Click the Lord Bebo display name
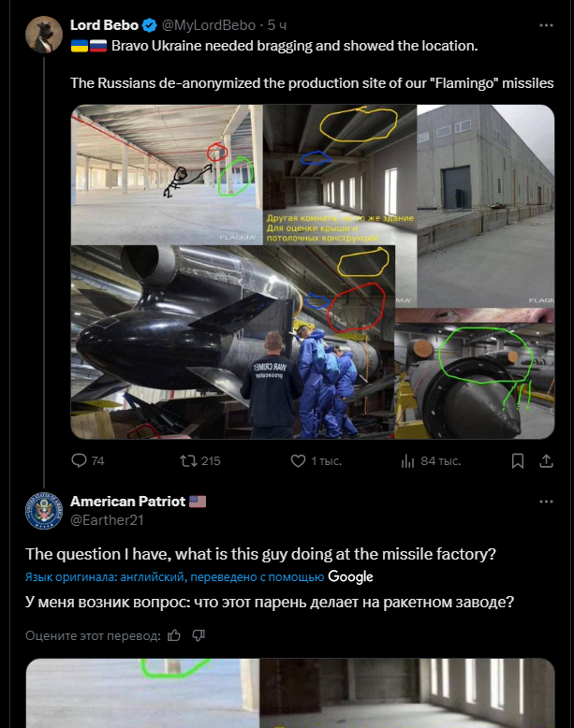The height and width of the screenshot is (728, 574). click(x=104, y=24)
